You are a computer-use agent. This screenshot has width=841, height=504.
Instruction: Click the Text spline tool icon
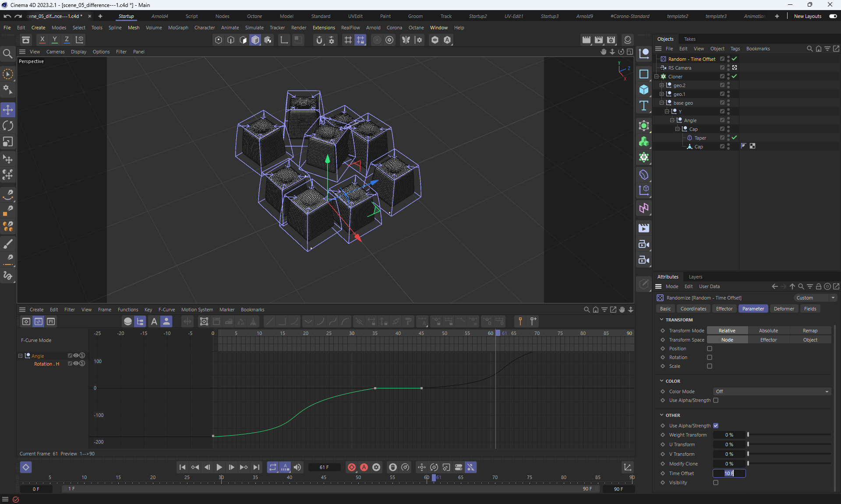point(643,106)
